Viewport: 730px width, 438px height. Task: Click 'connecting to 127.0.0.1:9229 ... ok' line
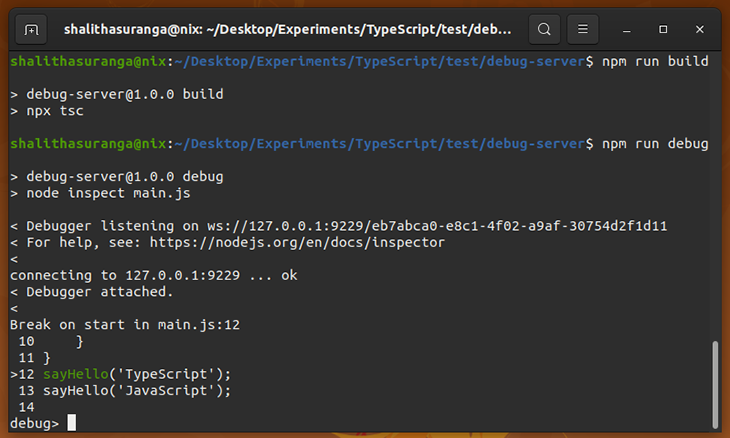point(154,276)
